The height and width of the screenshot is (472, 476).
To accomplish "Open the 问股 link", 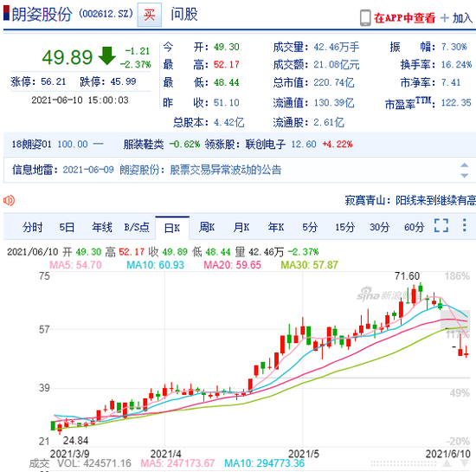I will coord(184,14).
